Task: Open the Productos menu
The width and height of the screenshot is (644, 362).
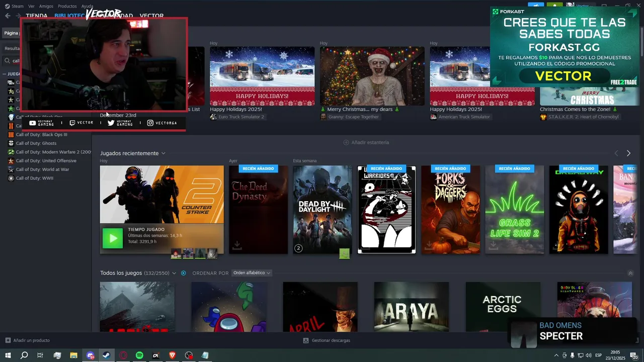Action: point(67,6)
